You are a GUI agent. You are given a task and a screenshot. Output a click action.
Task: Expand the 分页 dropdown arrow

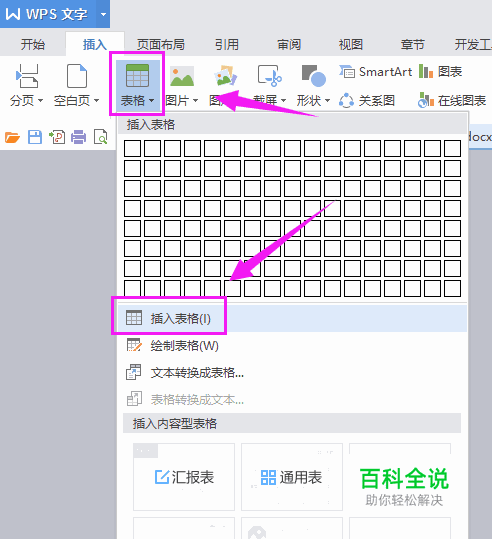[x=40, y=101]
